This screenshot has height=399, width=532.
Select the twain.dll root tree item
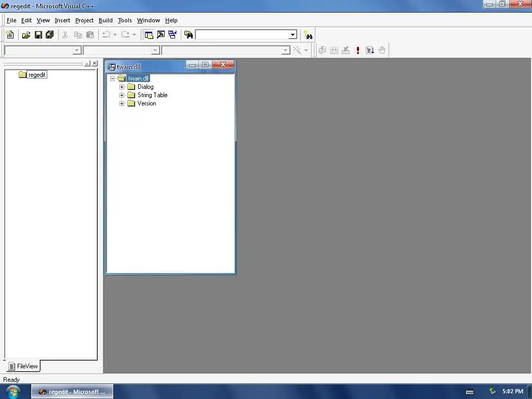pyautogui.click(x=138, y=78)
